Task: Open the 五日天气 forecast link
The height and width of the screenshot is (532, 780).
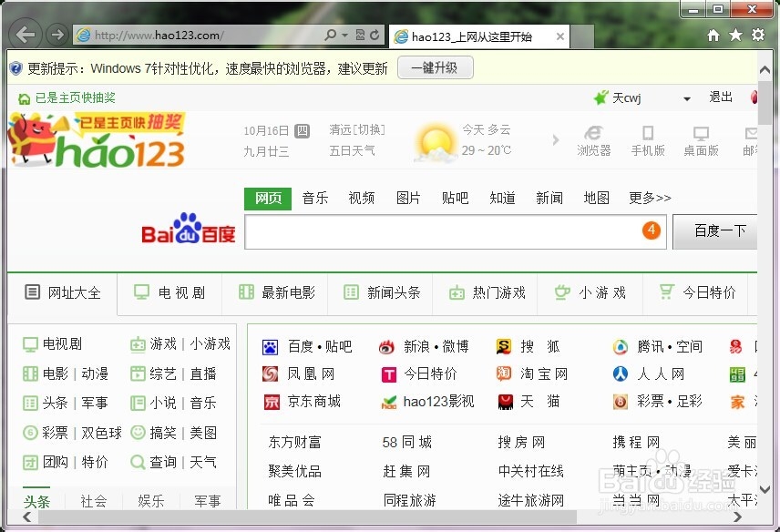Action: click(352, 150)
